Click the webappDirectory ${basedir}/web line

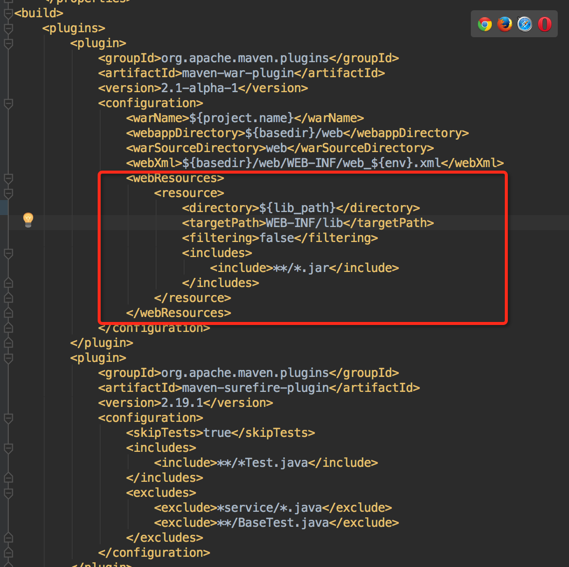(x=297, y=133)
